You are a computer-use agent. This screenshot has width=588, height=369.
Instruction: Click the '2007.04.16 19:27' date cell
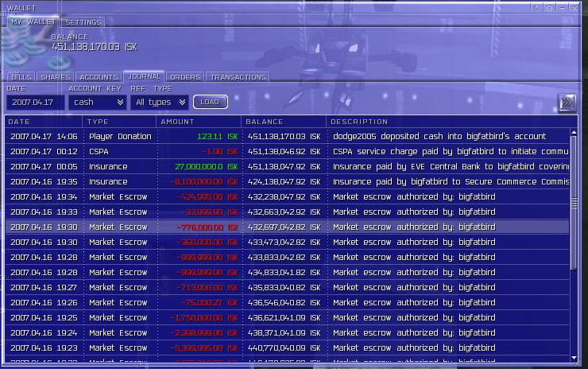click(x=44, y=288)
